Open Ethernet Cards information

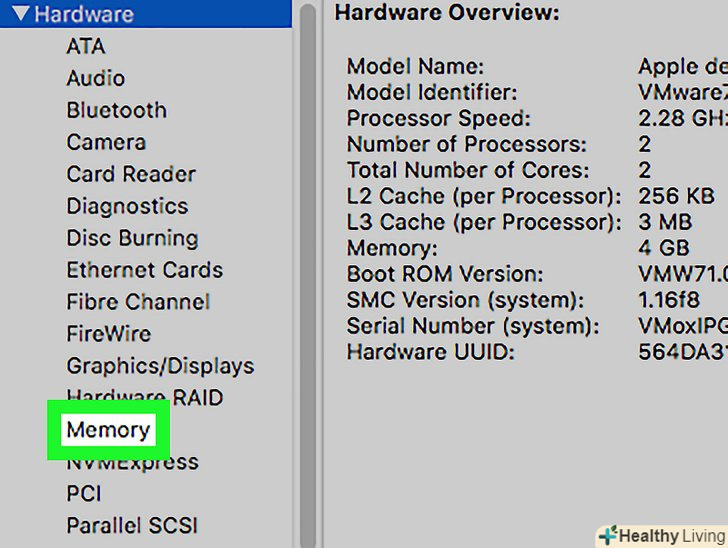[x=145, y=270]
